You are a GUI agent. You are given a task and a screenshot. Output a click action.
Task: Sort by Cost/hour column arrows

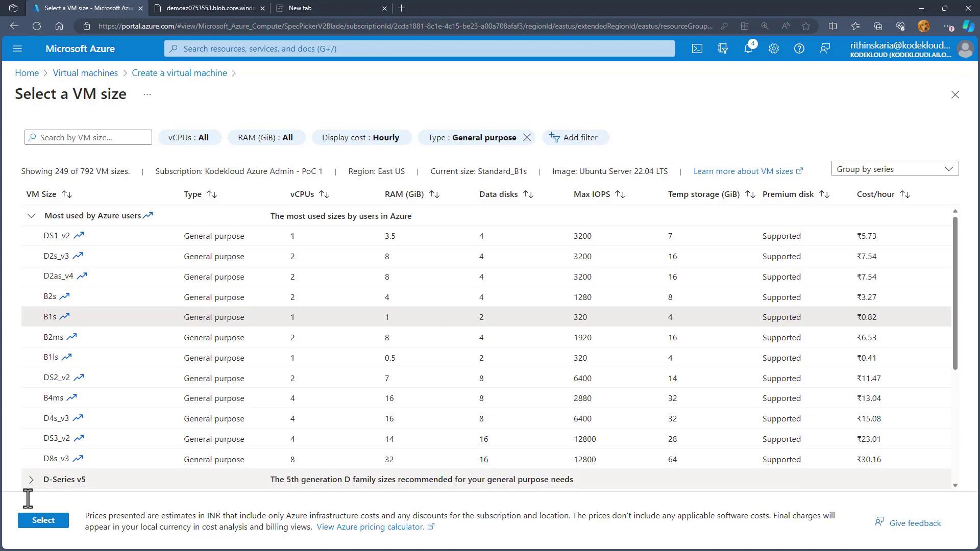coord(905,194)
